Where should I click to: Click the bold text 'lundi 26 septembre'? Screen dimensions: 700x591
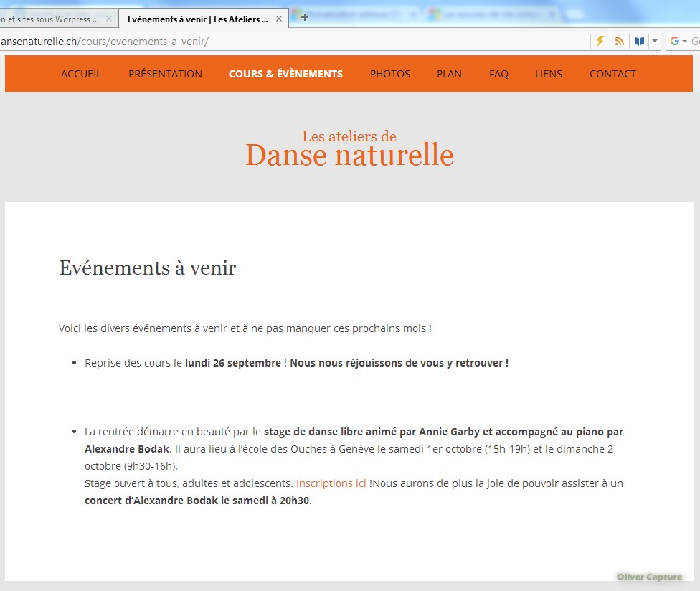coord(233,363)
